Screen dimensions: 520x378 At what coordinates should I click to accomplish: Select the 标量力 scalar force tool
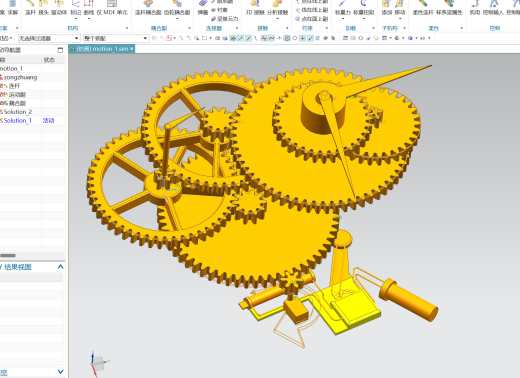coord(343,7)
